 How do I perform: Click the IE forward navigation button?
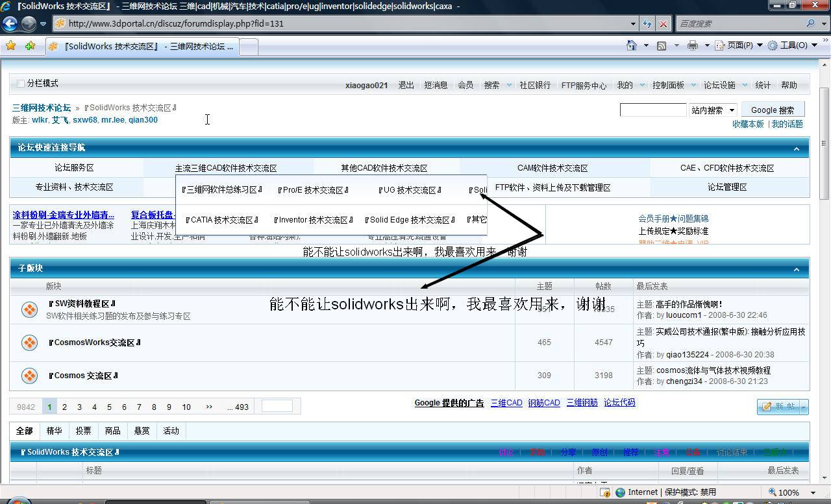pos(29,23)
